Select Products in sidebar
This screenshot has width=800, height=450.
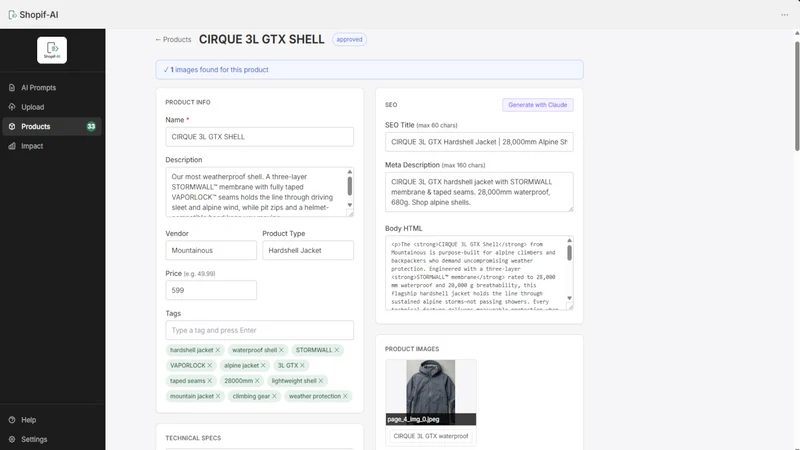coord(52,127)
